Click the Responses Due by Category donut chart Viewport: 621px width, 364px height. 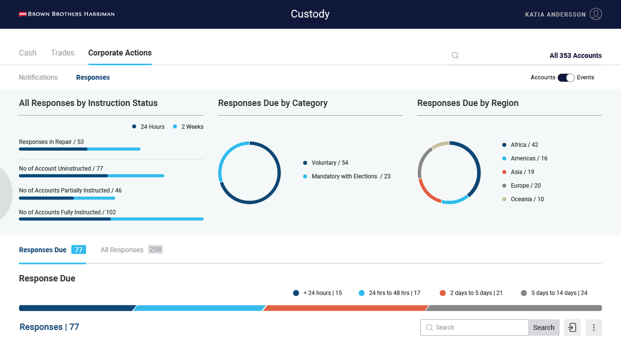(250, 173)
